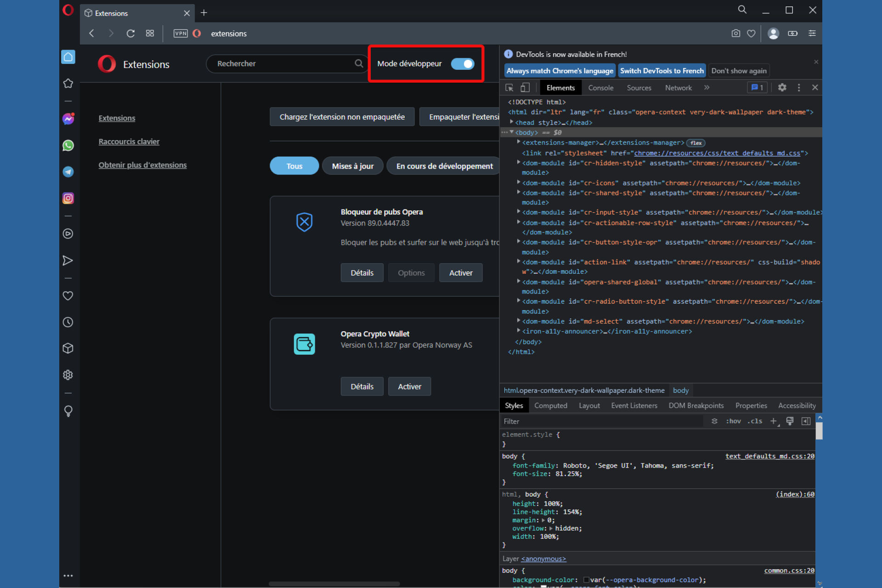
Task: Toggle the Mode développeur switch
Action: pyautogui.click(x=463, y=64)
